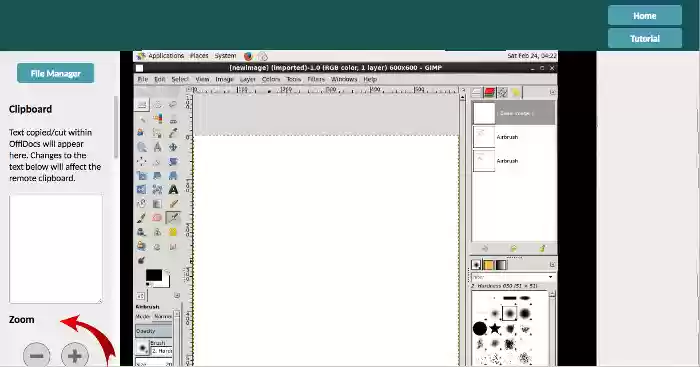
Task: Click the Tutorial button
Action: 645,38
